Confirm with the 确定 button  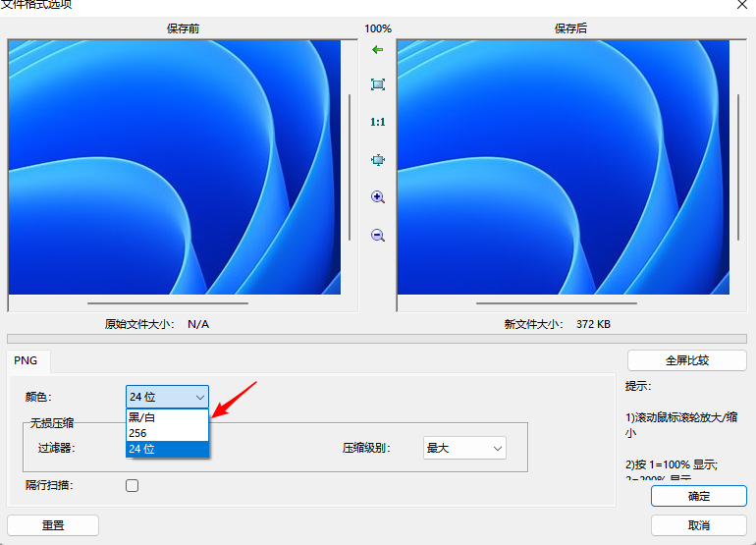point(699,496)
